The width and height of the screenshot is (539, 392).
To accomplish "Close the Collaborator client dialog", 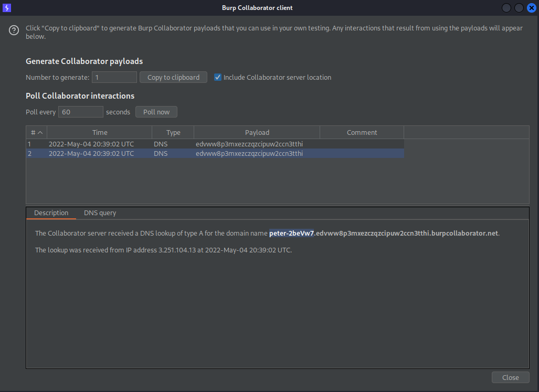I will coord(511,377).
